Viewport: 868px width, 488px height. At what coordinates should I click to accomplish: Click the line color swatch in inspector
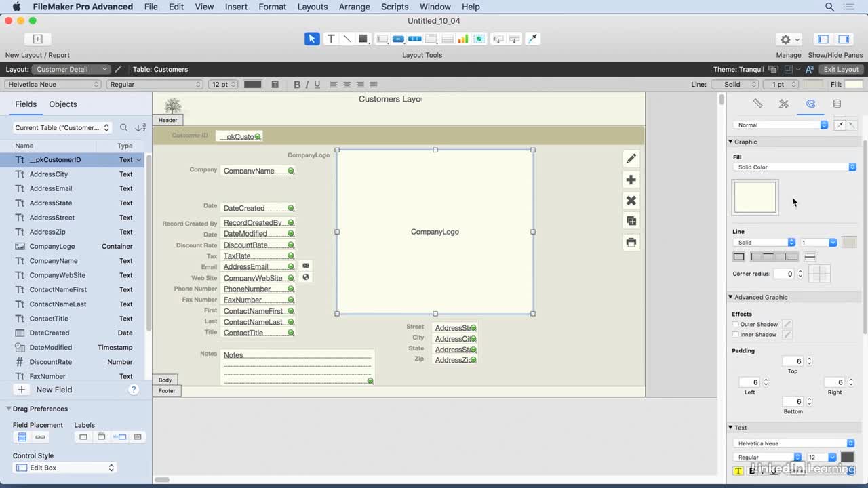[x=849, y=243]
